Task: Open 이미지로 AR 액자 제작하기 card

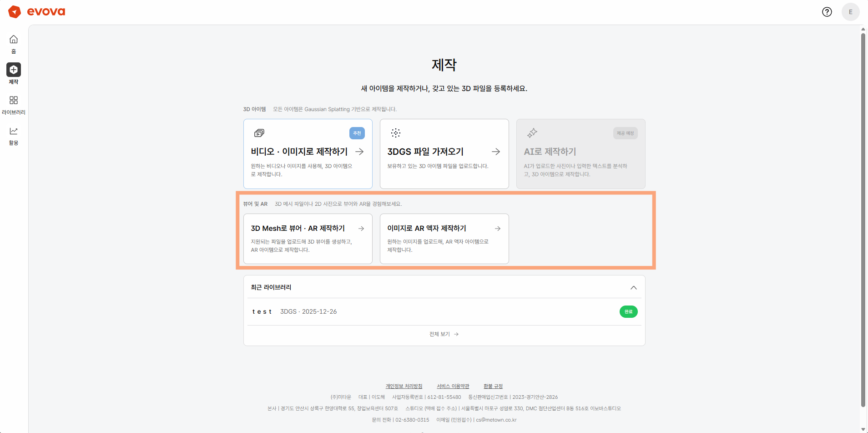Action: (444, 239)
